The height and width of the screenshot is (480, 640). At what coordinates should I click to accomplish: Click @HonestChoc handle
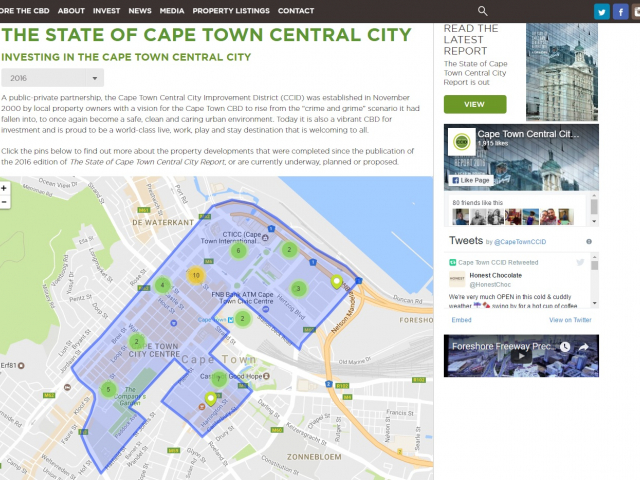[x=490, y=284]
